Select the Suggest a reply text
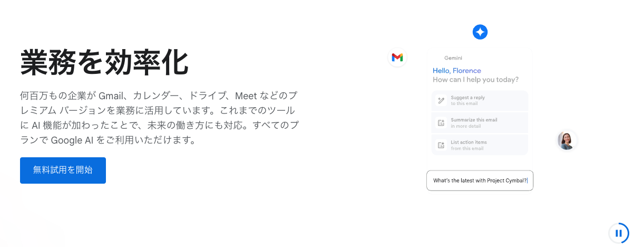Image resolution: width=644 pixels, height=247 pixels. (x=468, y=98)
